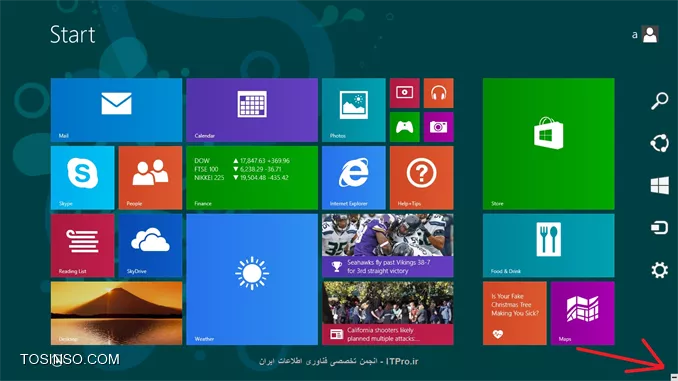This screenshot has width=678, height=381.
Task: Open the Food & Drink tile
Action: 549,246
